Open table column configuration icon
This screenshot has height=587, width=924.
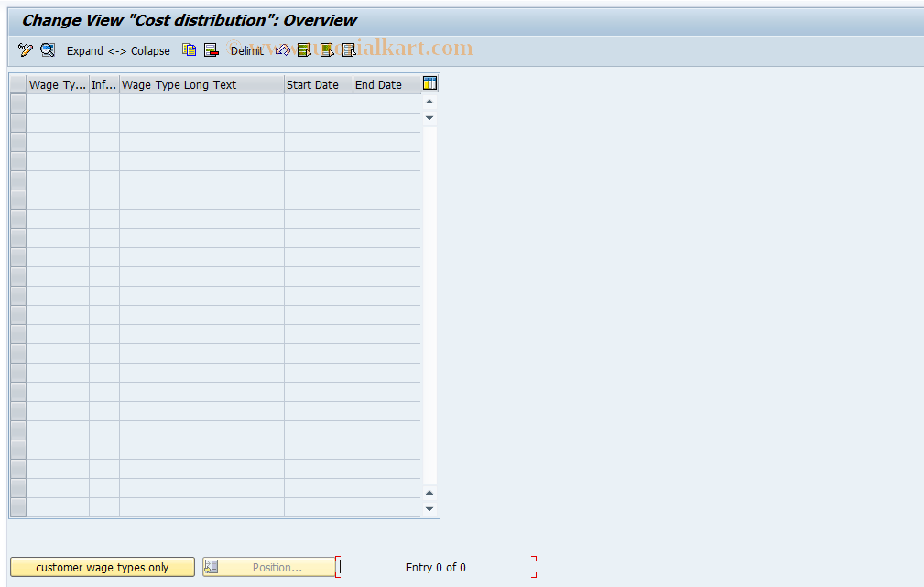(430, 83)
